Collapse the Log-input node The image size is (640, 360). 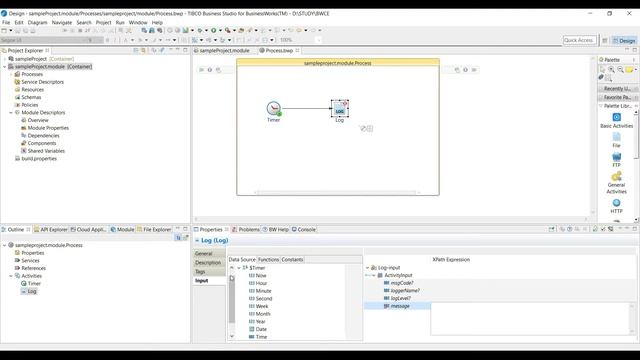[367, 268]
